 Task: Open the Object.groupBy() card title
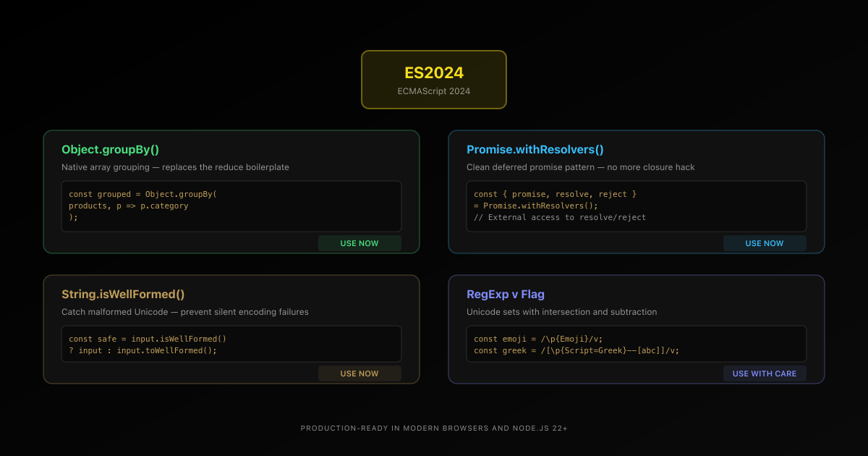click(110, 150)
